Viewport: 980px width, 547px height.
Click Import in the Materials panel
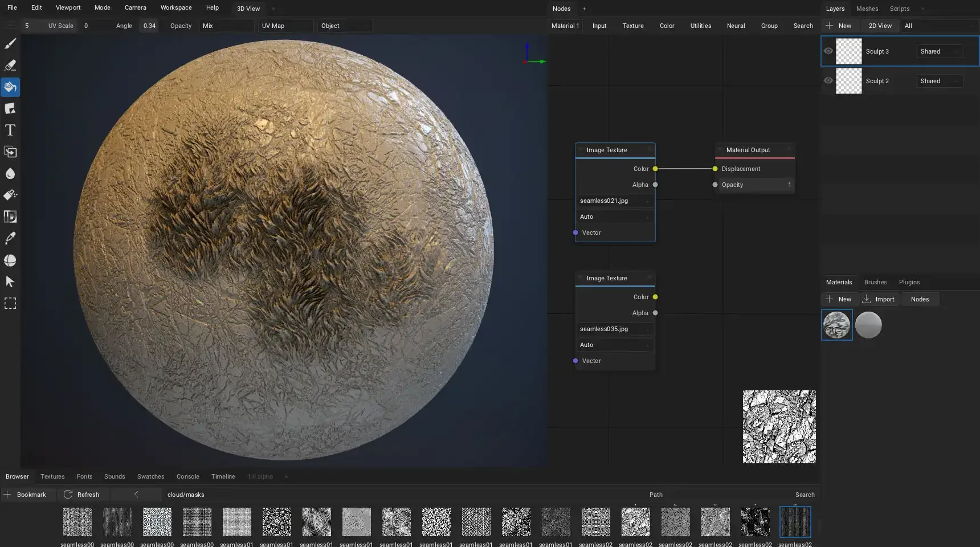(879, 299)
